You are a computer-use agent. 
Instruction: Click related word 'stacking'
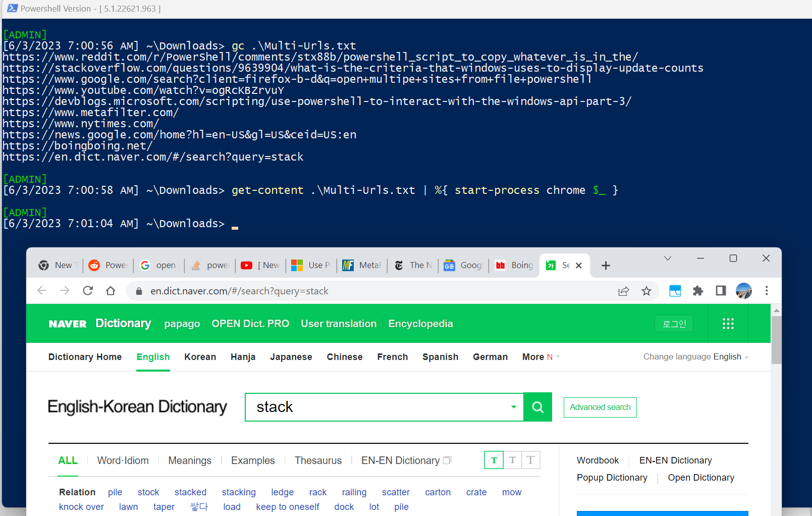(239, 492)
